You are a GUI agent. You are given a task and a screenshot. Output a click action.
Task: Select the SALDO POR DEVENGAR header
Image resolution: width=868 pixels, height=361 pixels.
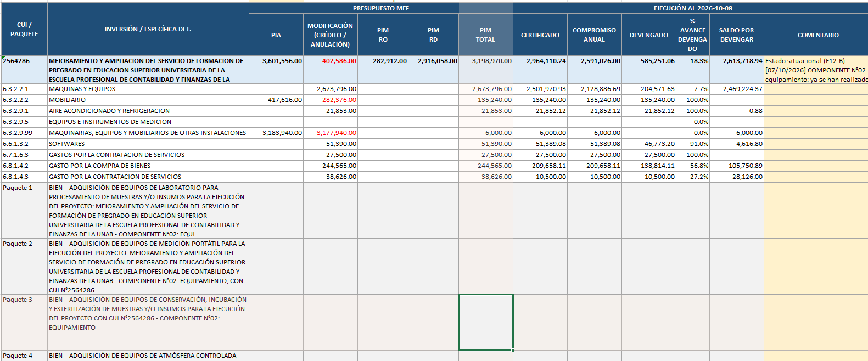pos(737,35)
